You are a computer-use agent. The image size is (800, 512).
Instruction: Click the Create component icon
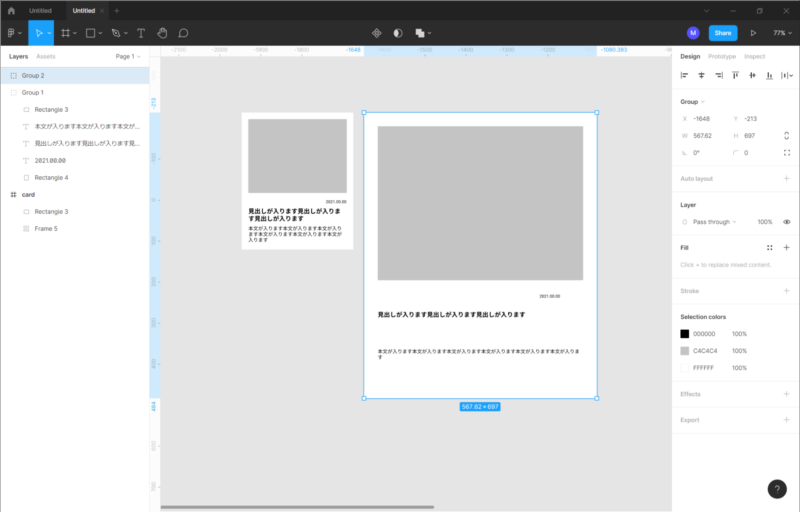click(377, 33)
